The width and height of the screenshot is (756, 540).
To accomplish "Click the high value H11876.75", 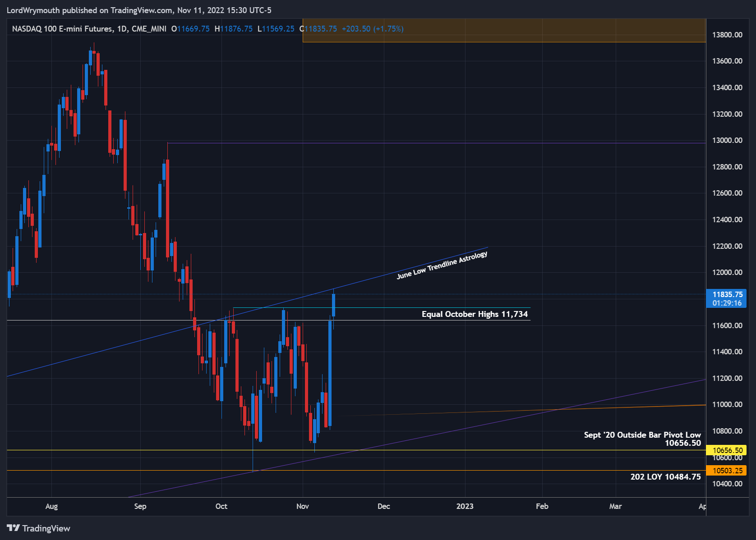I will (234, 29).
